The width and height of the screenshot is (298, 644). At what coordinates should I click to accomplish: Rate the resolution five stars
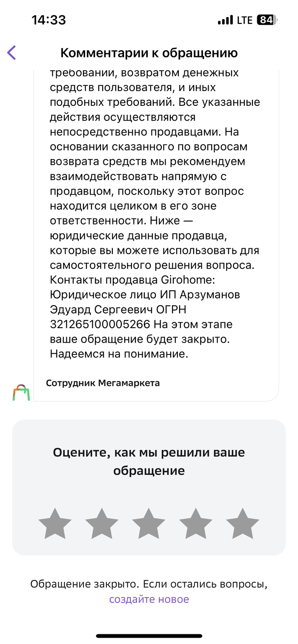pos(242,523)
